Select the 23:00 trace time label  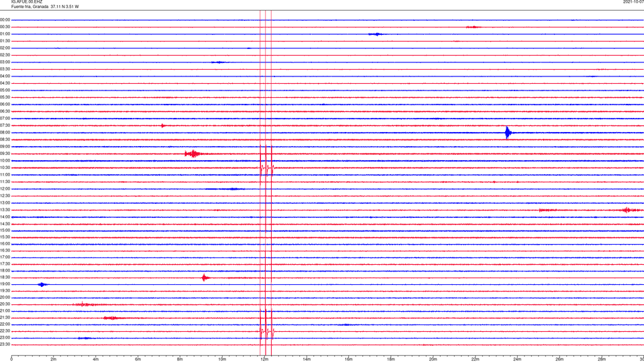click(x=5, y=338)
